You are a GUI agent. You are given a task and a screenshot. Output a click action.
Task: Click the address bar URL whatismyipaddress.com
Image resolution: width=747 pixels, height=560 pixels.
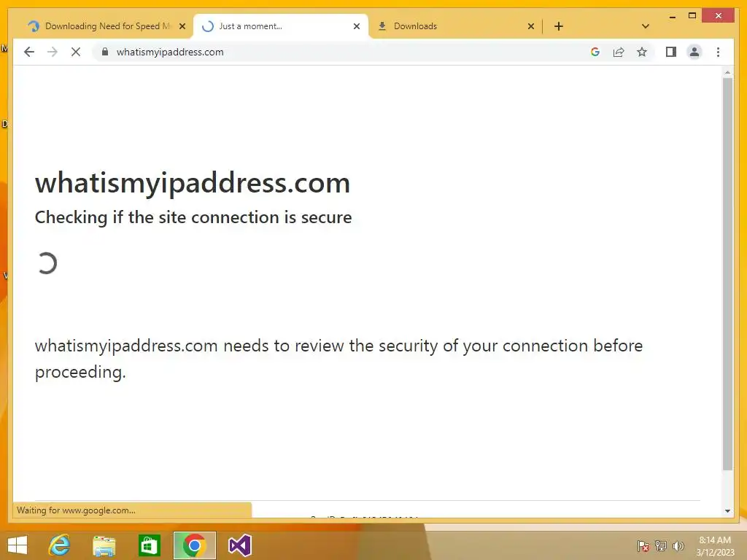click(x=170, y=52)
